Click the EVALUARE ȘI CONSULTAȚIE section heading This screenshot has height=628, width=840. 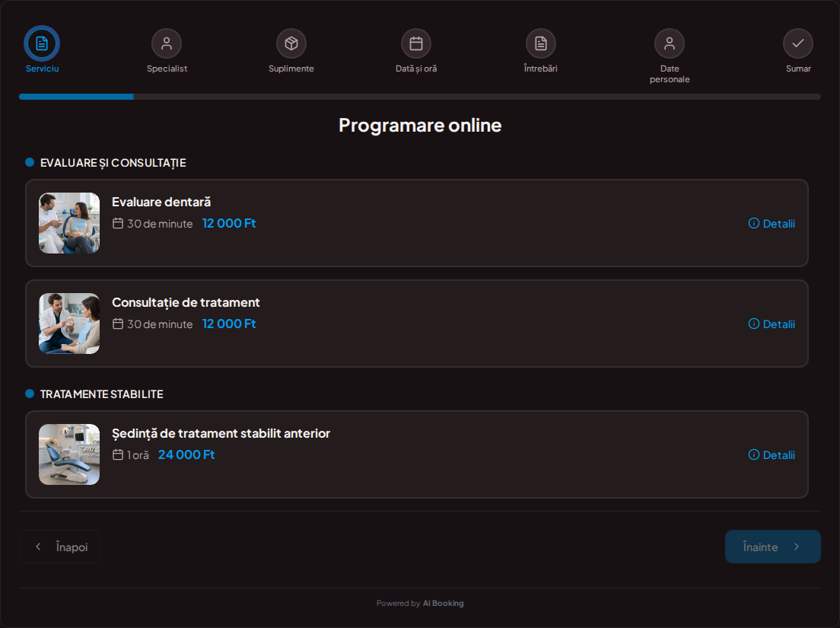point(113,163)
